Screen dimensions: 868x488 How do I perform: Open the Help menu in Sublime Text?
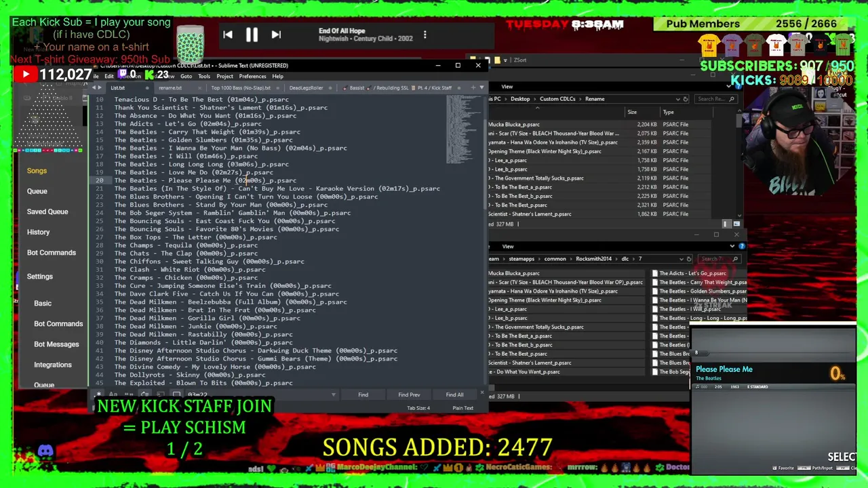point(277,76)
